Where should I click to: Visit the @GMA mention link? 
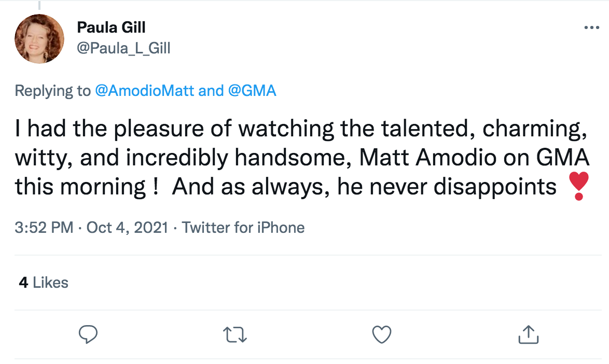(252, 91)
